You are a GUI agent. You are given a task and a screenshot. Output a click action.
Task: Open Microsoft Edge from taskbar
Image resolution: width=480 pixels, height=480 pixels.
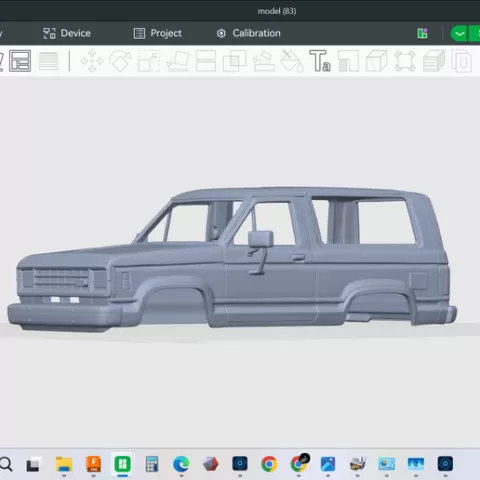[181, 464]
